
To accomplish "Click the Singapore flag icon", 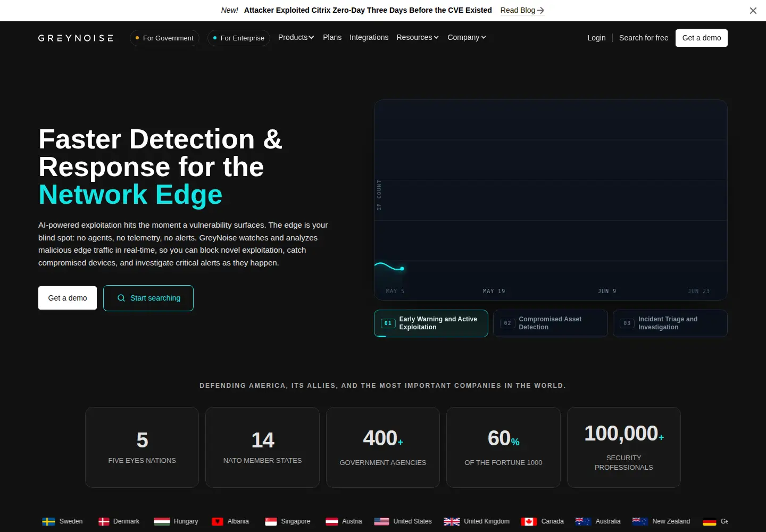I will (271, 521).
